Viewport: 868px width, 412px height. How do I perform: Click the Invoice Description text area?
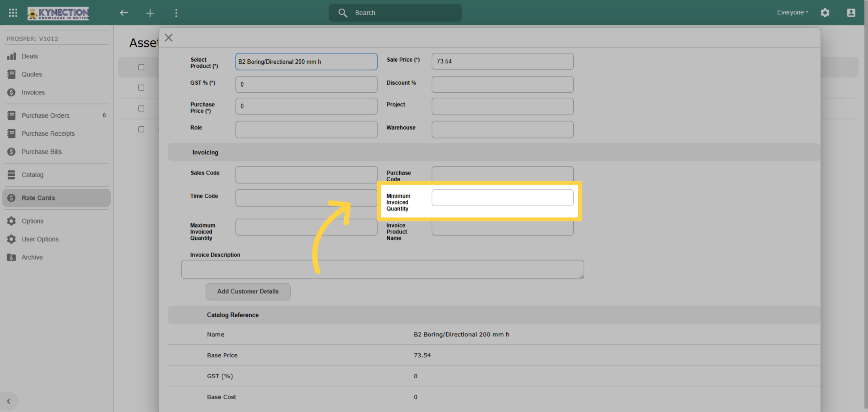pyautogui.click(x=383, y=269)
